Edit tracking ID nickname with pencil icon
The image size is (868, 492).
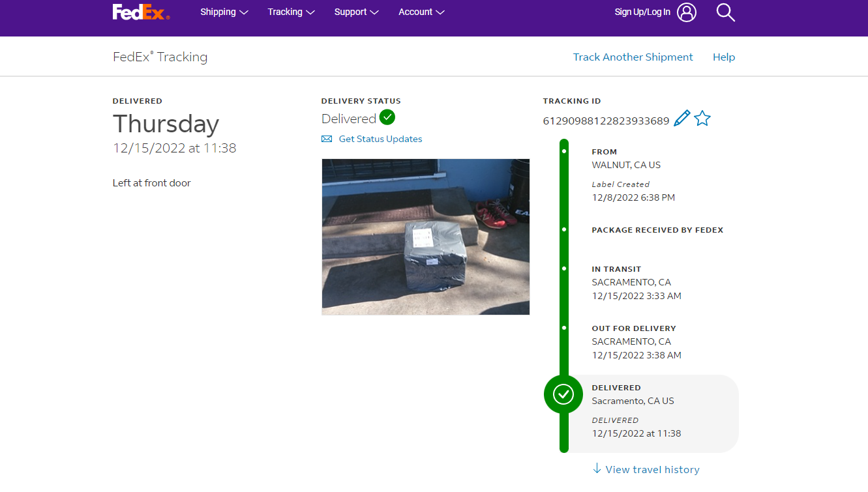point(681,119)
